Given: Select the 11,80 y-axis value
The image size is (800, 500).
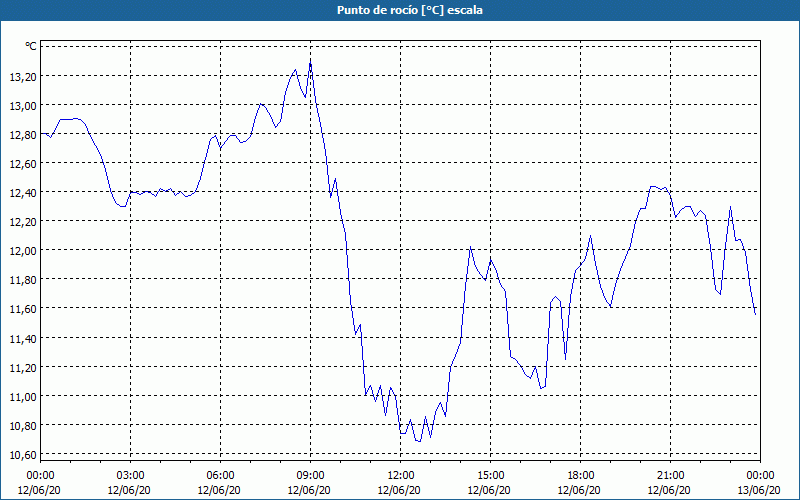Looking at the screenshot, I should click(x=23, y=280).
